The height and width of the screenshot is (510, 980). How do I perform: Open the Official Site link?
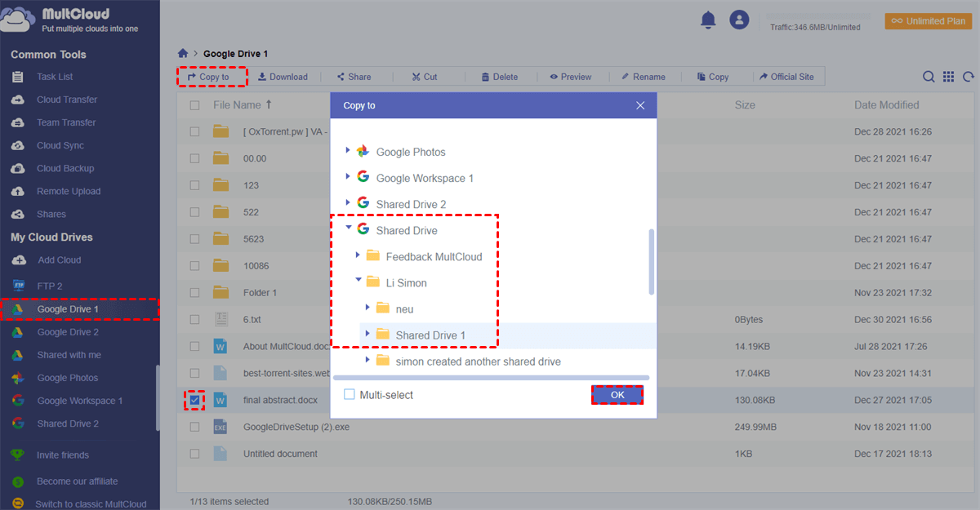click(x=786, y=77)
